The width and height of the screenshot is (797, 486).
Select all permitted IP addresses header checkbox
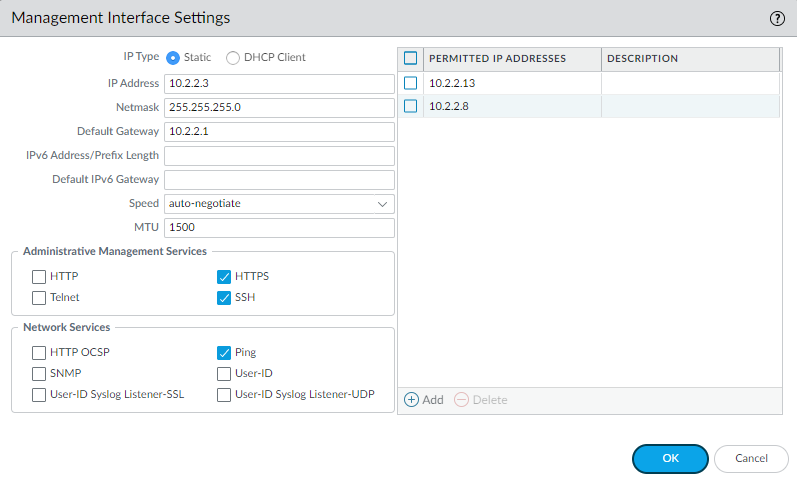[x=410, y=59]
